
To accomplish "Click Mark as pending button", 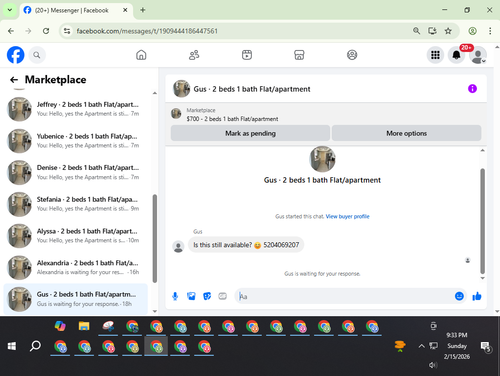I will coord(250,133).
